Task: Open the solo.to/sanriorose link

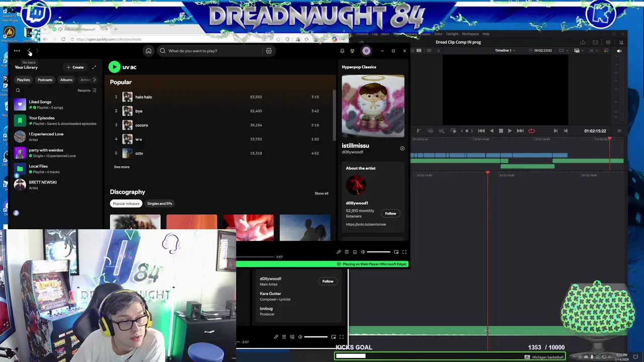Action: coord(366,224)
